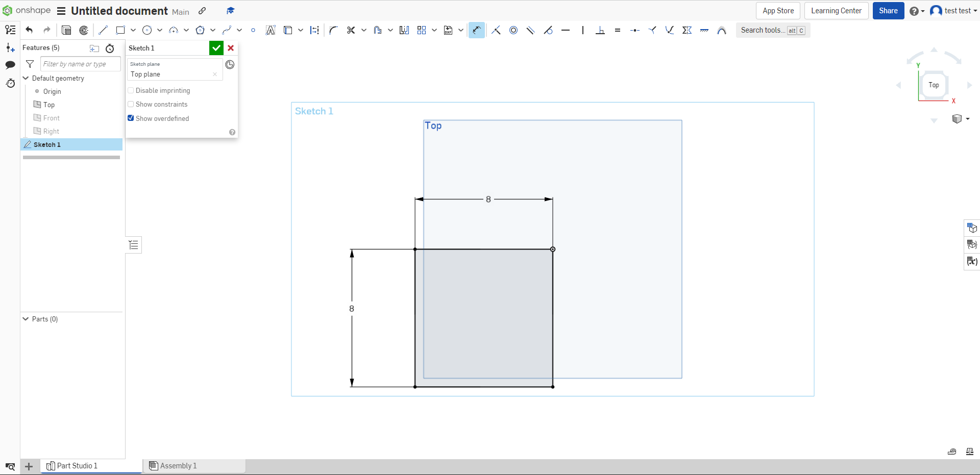The height and width of the screenshot is (475, 980).
Task: Collapse the Parts section
Action: tap(24, 319)
